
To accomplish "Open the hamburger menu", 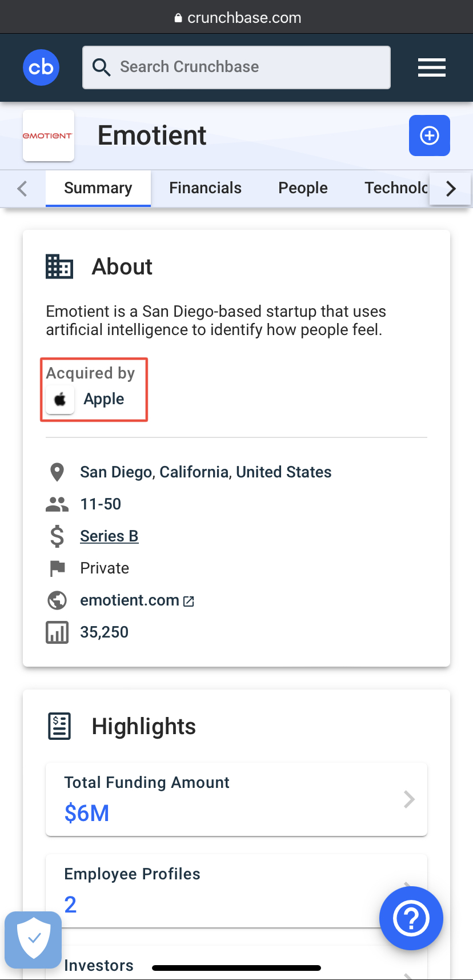I will (x=431, y=67).
